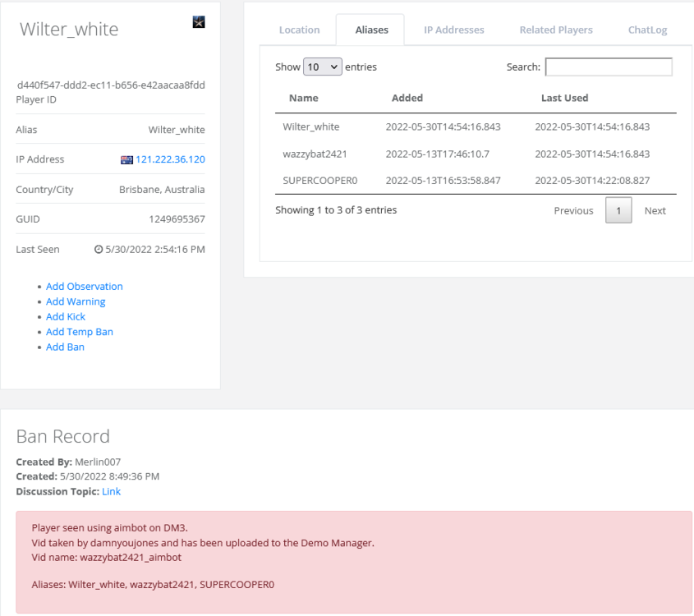The width and height of the screenshot is (694, 616).
Task: Go to pagination page 1 button
Action: (618, 211)
